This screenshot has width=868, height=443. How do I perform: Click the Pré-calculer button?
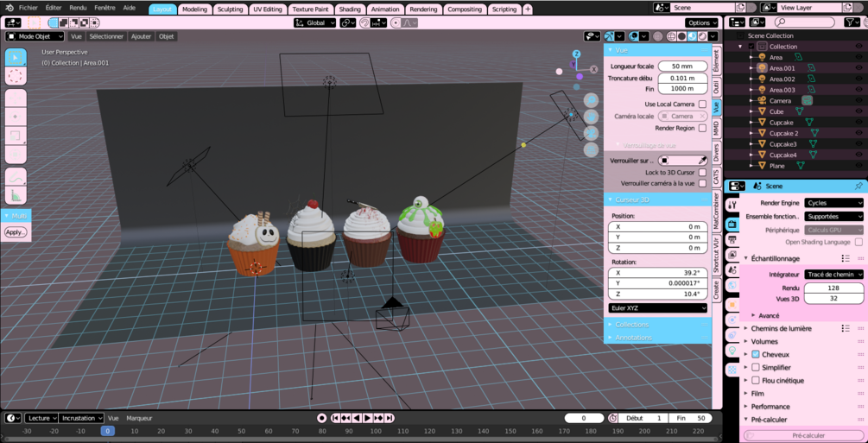coord(804,436)
